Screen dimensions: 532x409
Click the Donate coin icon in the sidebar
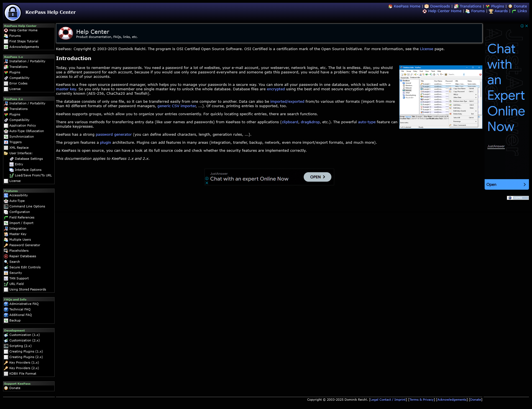coord(6,388)
